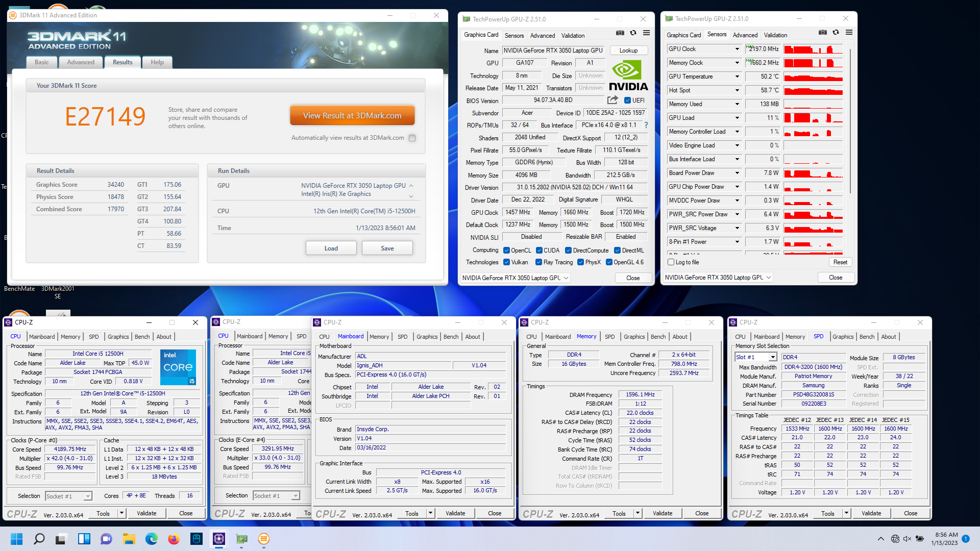Open File Explorer from taskbar
The height and width of the screenshot is (551, 980).
129,539
